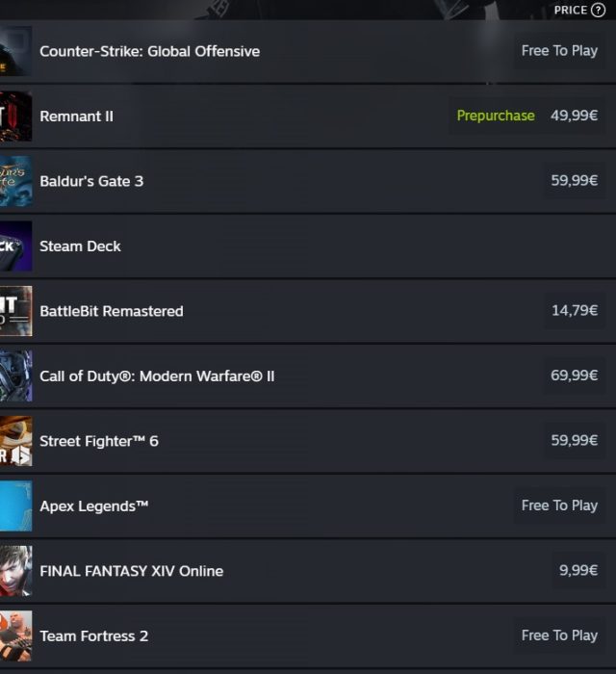Click the FINAL FANTASY XIV Online thumbnail
The image size is (616, 674).
click(16, 571)
